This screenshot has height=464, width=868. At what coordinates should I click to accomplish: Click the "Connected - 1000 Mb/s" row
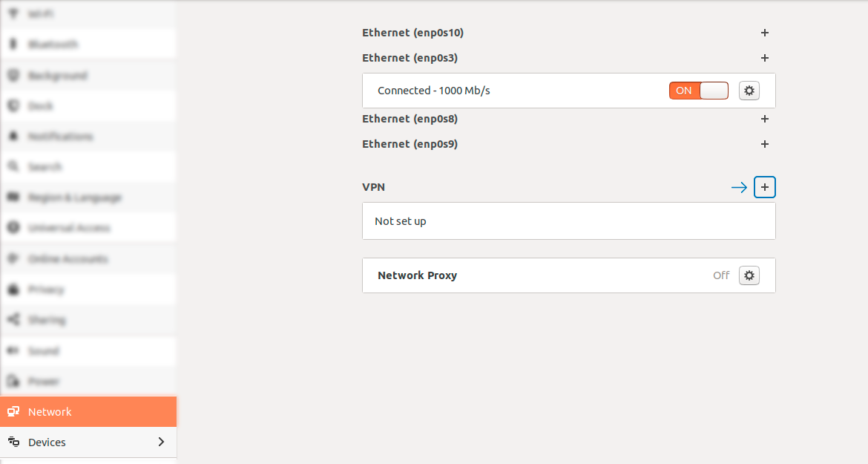569,91
